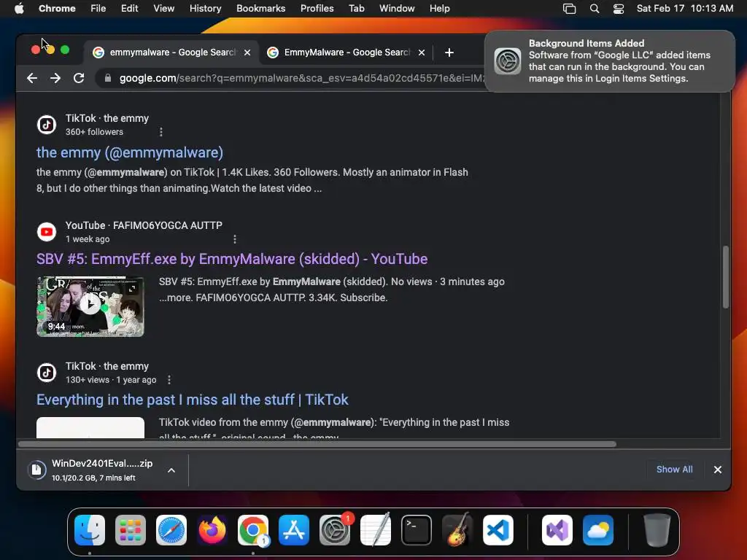Open Visual Studio from the Dock

click(557, 530)
